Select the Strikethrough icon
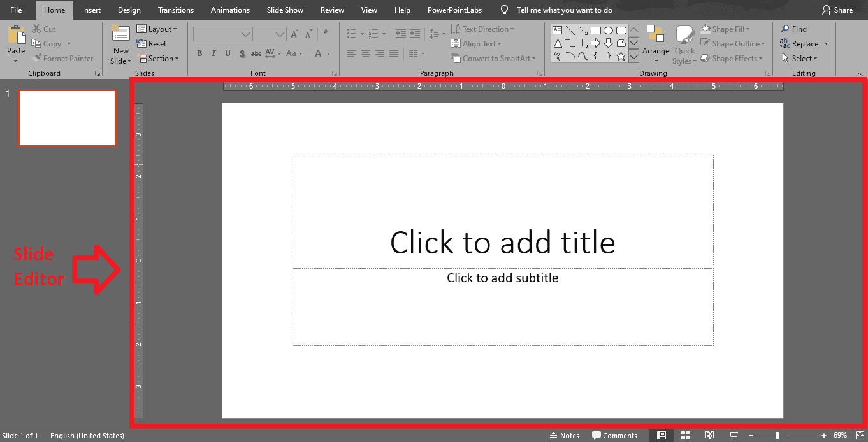Image resolution: width=868 pixels, height=442 pixels. click(242, 53)
